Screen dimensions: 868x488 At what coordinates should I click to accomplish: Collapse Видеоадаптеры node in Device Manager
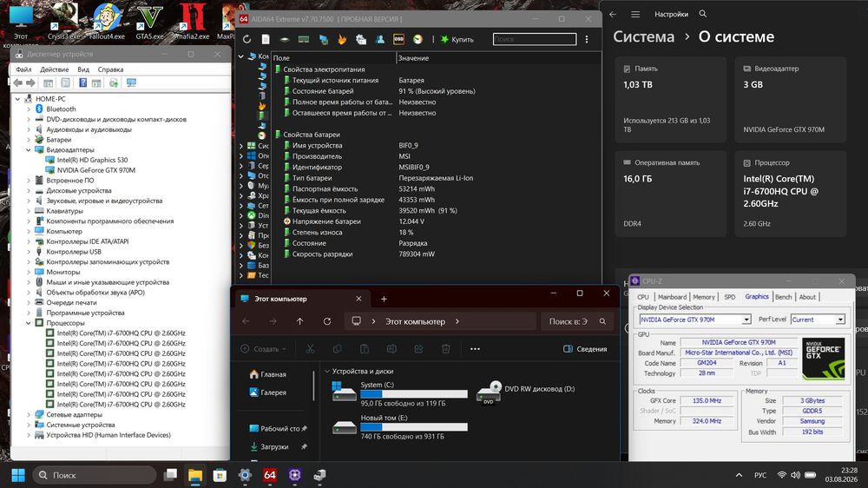point(29,149)
